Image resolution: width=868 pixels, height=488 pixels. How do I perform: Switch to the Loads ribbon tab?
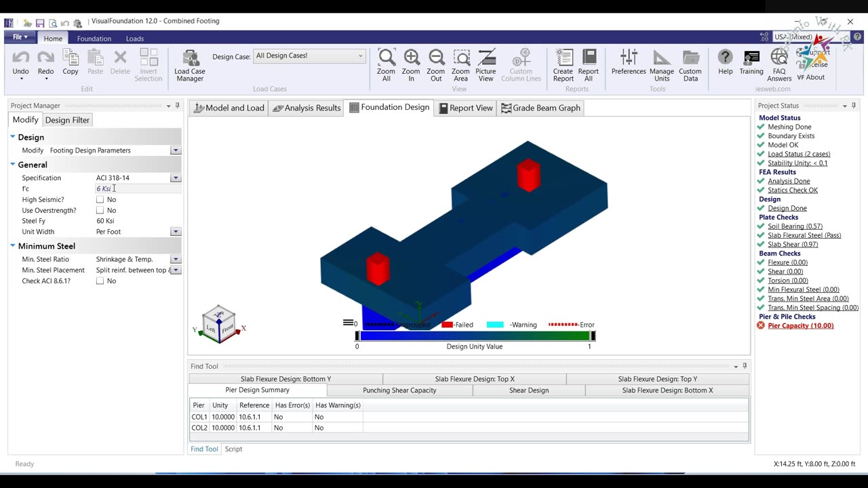135,39
